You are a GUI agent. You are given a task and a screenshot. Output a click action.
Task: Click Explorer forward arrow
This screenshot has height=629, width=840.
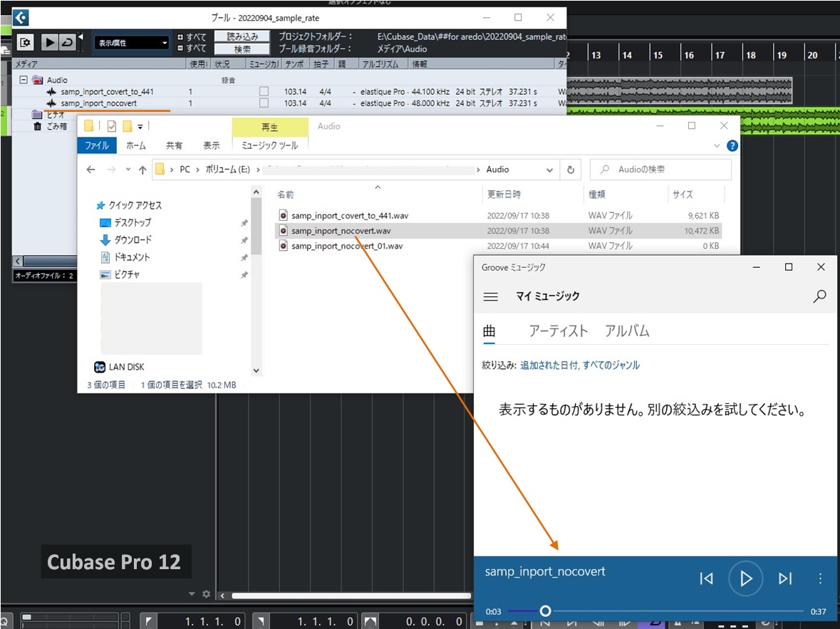click(111, 170)
